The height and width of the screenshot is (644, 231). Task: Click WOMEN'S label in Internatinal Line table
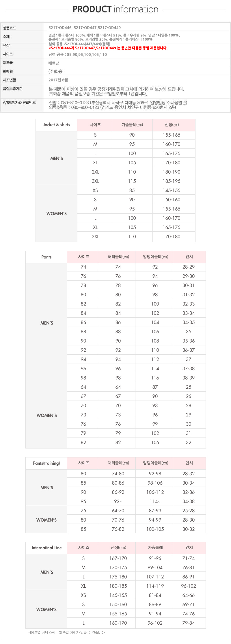pos(46,609)
